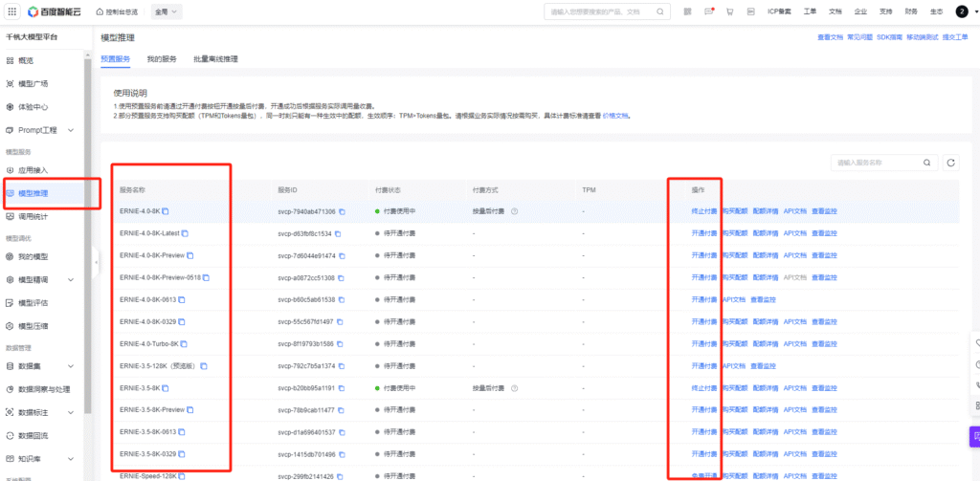
Task: Click the magnifier in service name search
Action: (926, 163)
